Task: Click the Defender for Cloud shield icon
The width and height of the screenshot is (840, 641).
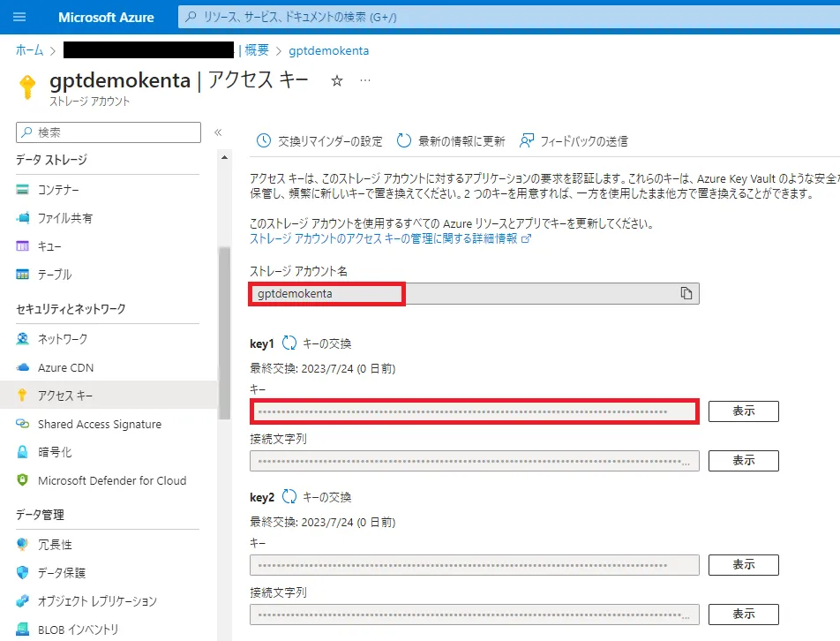Action: click(23, 479)
